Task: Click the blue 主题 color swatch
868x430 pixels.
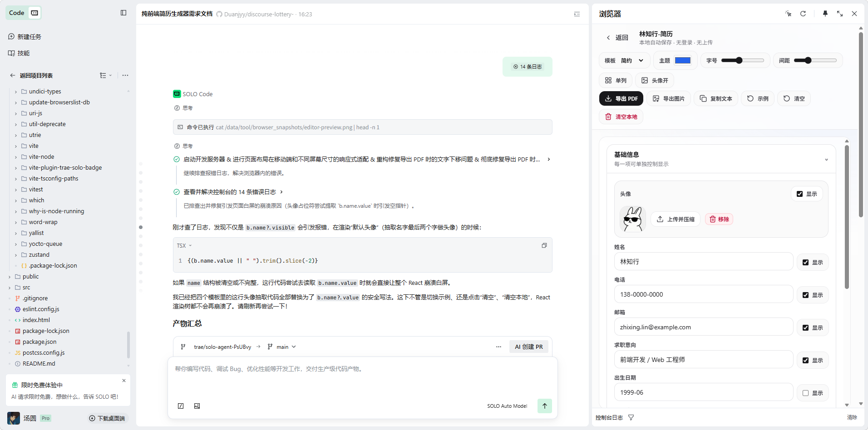Action: (682, 61)
